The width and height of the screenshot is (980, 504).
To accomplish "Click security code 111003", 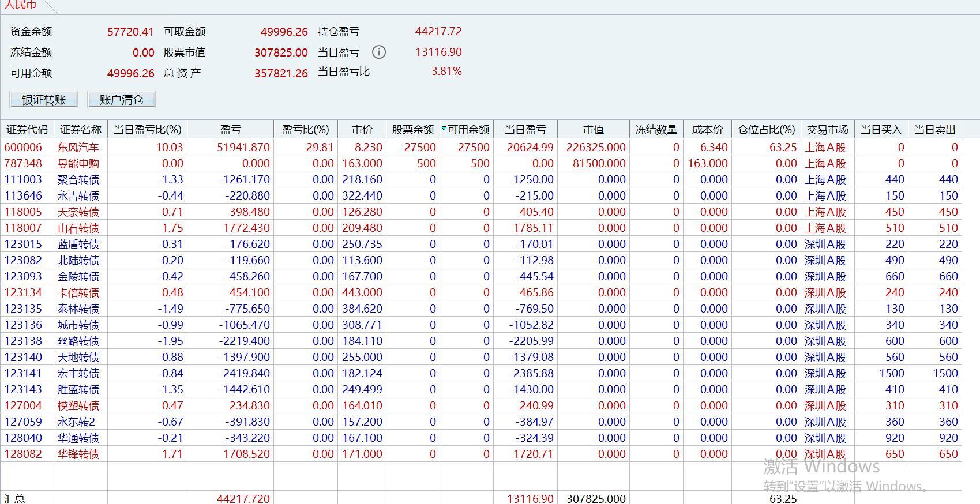I will [x=23, y=179].
